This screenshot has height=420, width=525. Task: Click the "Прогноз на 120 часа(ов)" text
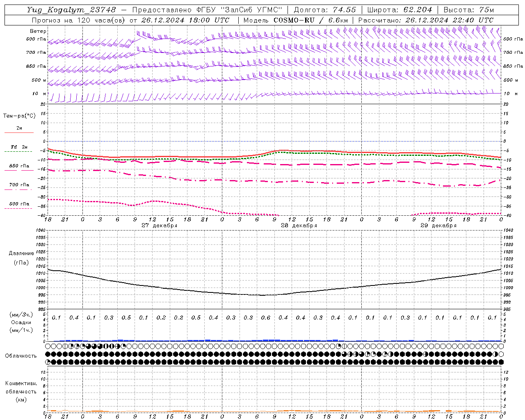[79, 20]
